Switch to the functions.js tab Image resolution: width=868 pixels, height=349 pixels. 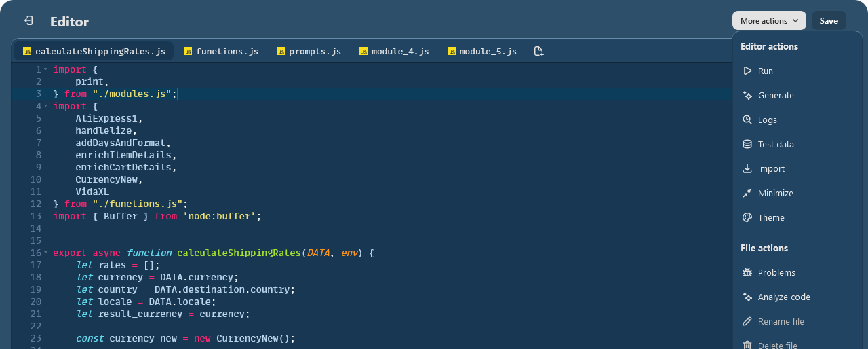coord(220,52)
